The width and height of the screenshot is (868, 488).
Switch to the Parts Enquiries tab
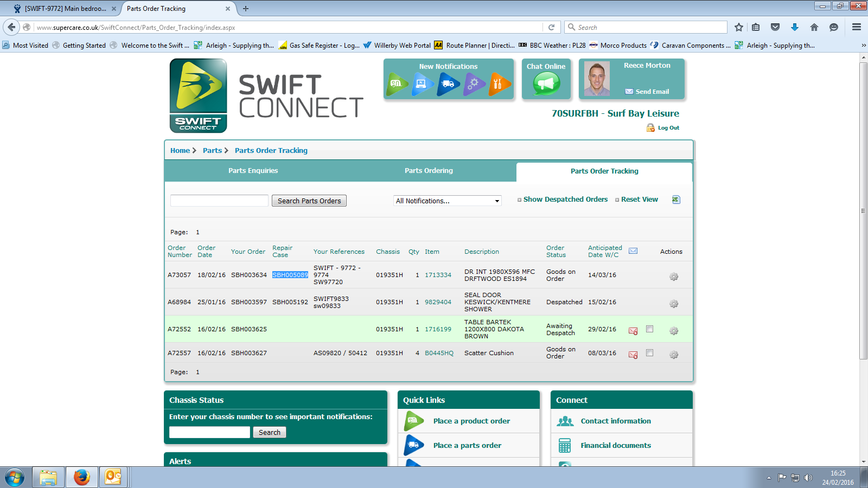tap(253, 171)
